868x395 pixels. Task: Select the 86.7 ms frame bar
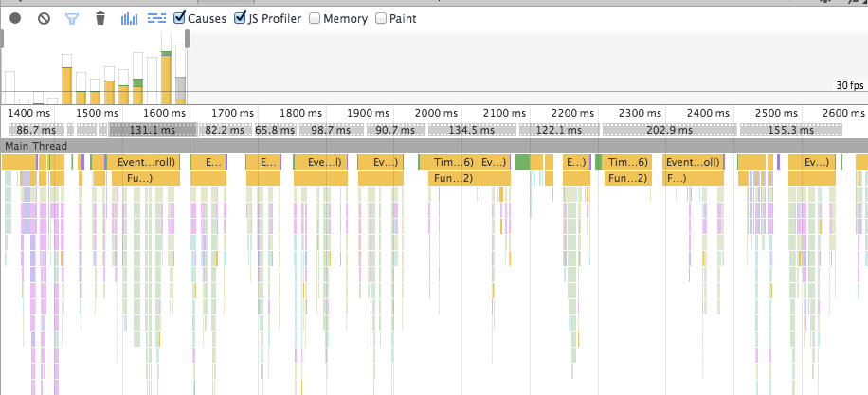coord(36,130)
